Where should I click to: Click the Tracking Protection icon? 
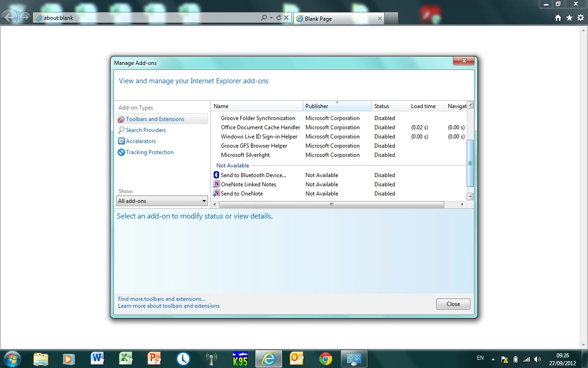pos(121,152)
